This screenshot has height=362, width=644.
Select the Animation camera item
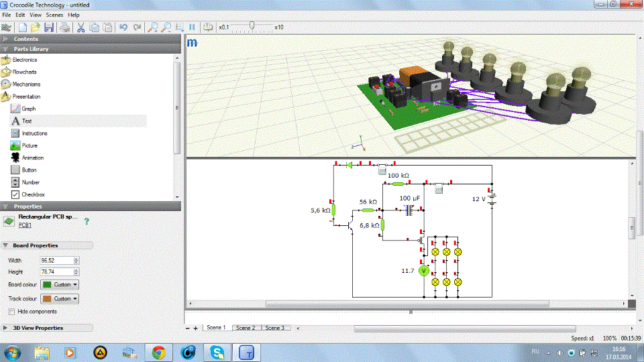tap(32, 158)
